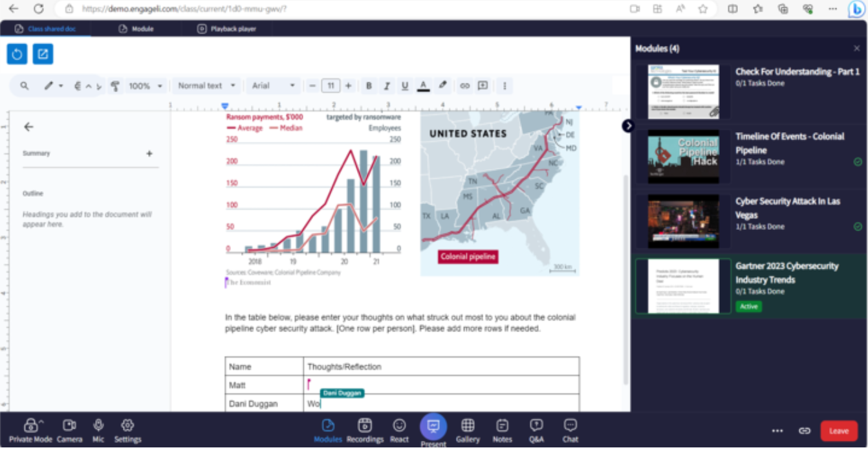Open the Q&A panel
Image resolution: width=868 pixels, height=450 pixels.
[536, 430]
